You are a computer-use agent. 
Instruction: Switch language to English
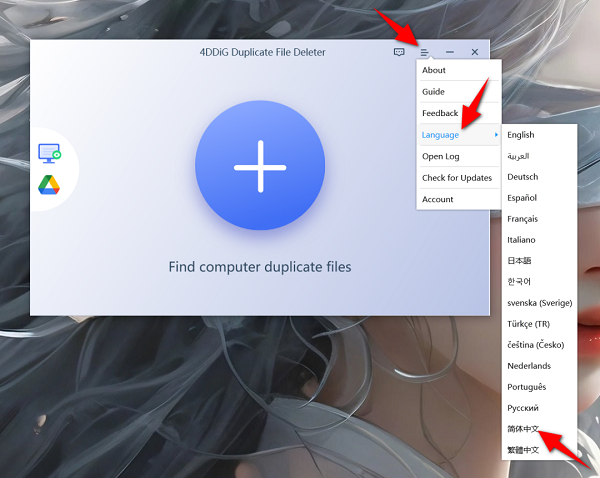pos(539,135)
